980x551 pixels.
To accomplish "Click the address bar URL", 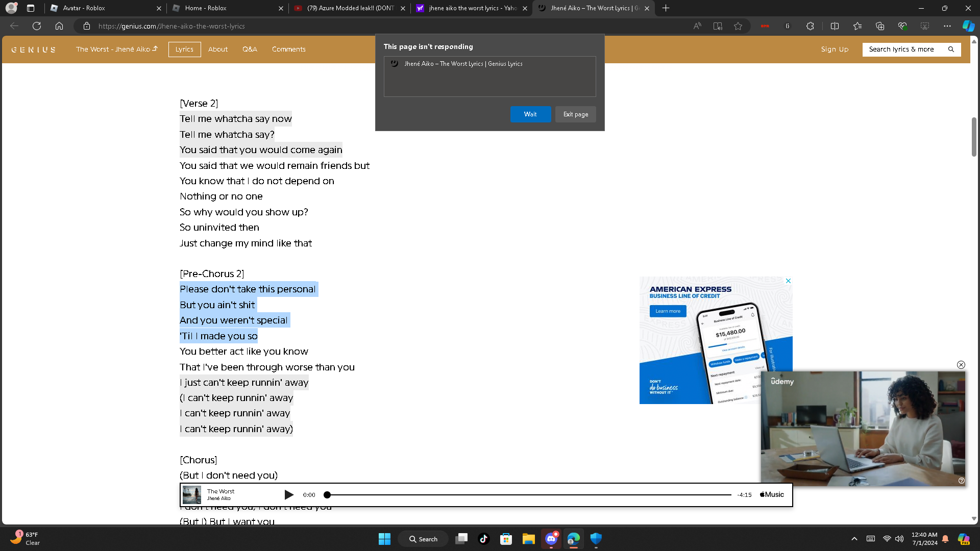I will 171,26.
